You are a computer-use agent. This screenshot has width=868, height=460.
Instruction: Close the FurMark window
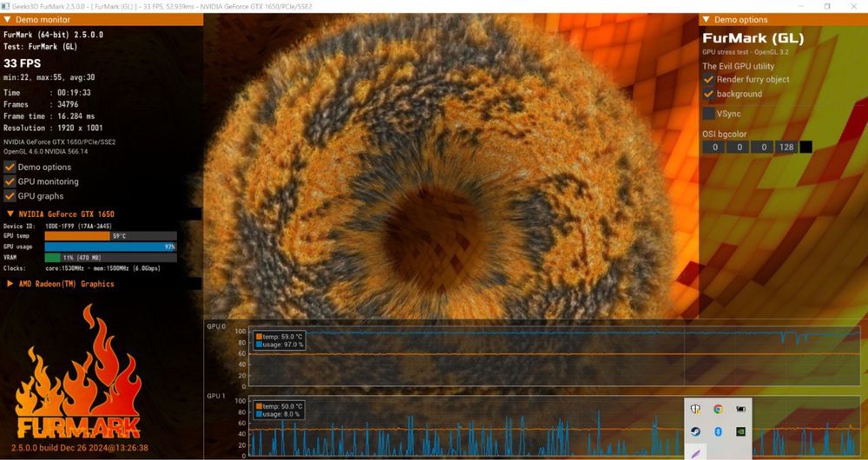(x=853, y=6)
